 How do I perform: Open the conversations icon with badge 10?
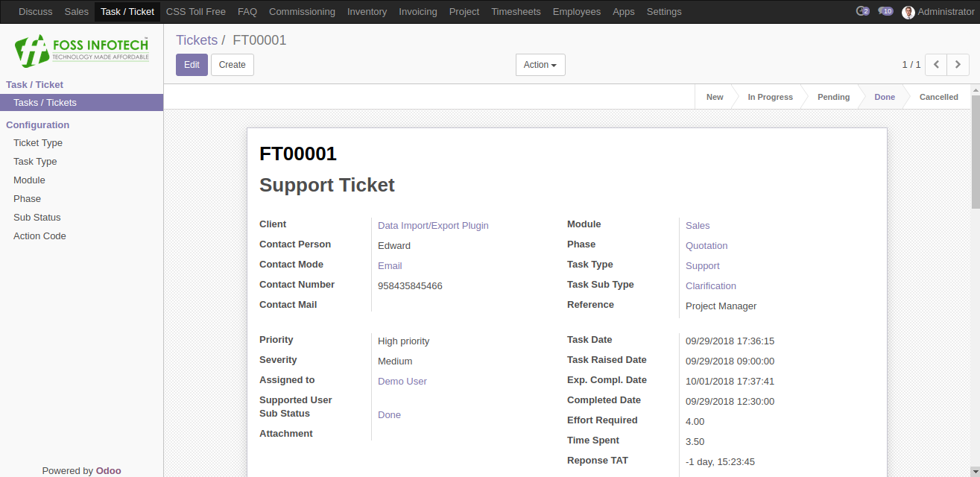pyautogui.click(x=885, y=11)
